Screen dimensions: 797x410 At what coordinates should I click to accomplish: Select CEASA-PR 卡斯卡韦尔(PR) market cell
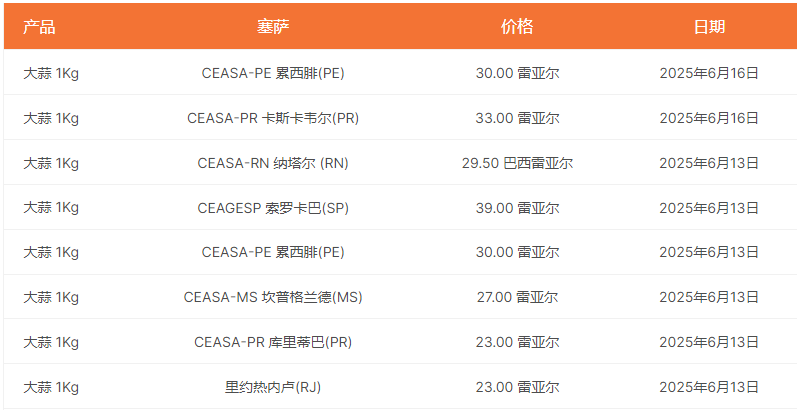point(273,118)
